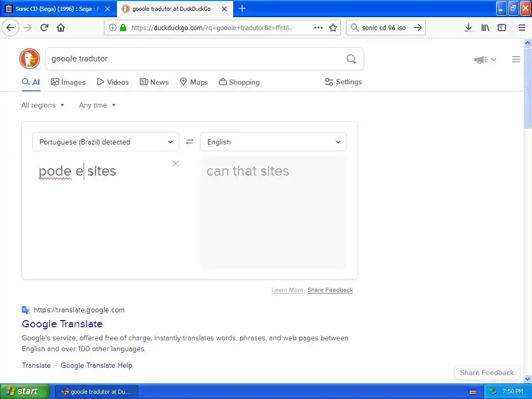532x399 pixels.
Task: Bookmark this page with the star
Action: pyautogui.click(x=333, y=28)
